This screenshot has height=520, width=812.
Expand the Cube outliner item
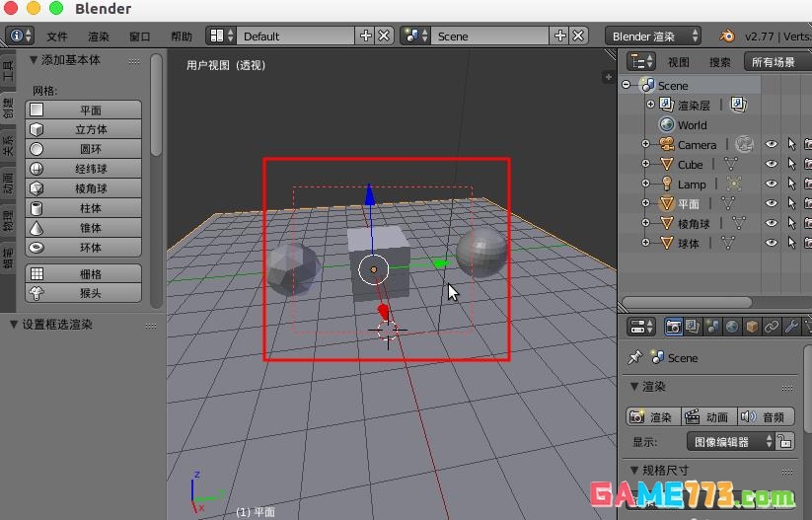pyautogui.click(x=645, y=163)
